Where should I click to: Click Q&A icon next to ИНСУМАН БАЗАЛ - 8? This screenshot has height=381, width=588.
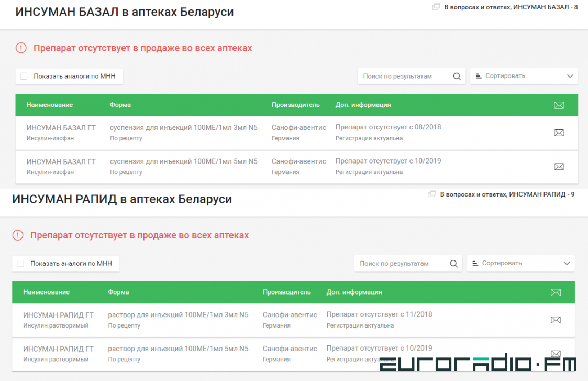(436, 7)
